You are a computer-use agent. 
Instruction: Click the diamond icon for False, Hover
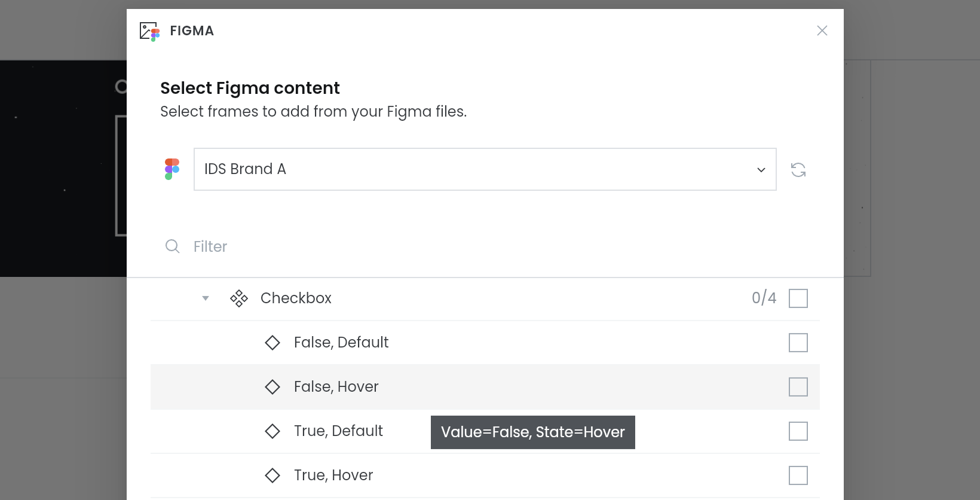click(272, 387)
